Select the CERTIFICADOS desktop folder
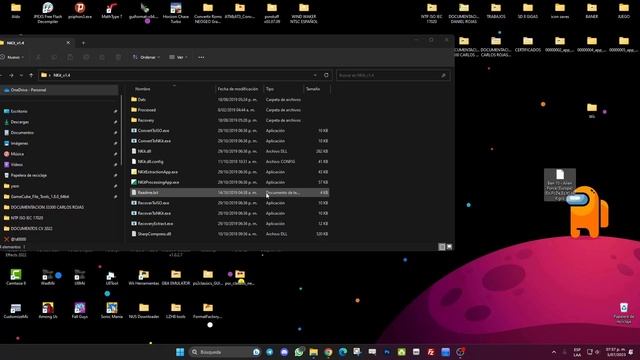 (x=528, y=44)
